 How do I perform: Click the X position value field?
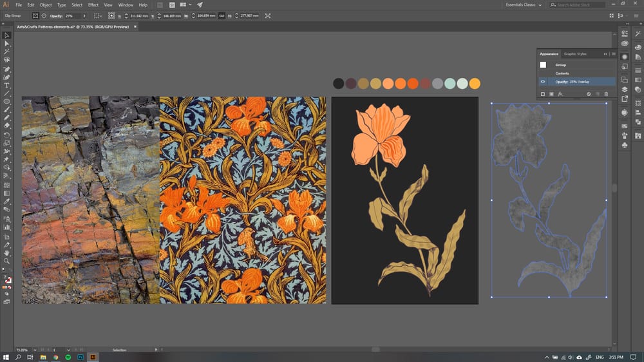(x=138, y=15)
